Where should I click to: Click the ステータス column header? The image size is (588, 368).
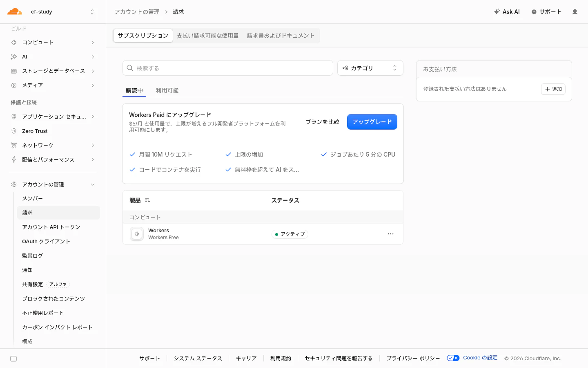click(x=285, y=200)
